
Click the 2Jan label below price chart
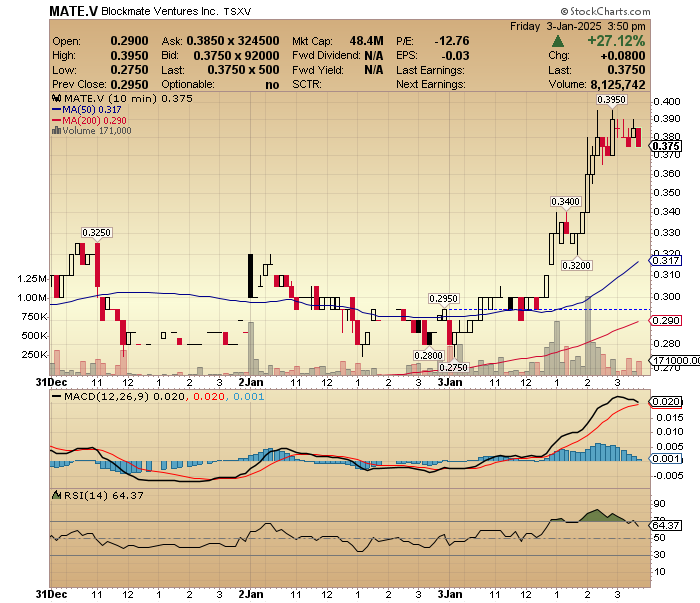click(251, 383)
